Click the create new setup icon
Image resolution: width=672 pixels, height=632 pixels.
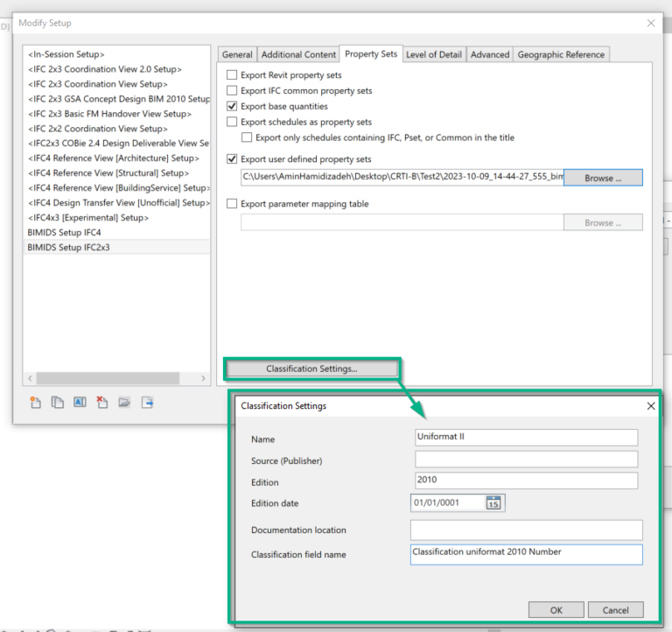point(36,403)
